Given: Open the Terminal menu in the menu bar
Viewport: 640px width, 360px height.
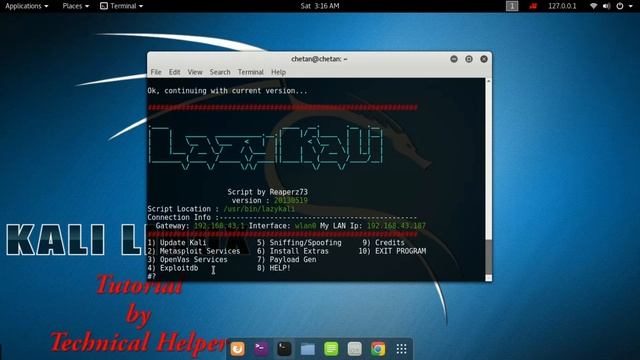Looking at the screenshot, I should tap(251, 72).
